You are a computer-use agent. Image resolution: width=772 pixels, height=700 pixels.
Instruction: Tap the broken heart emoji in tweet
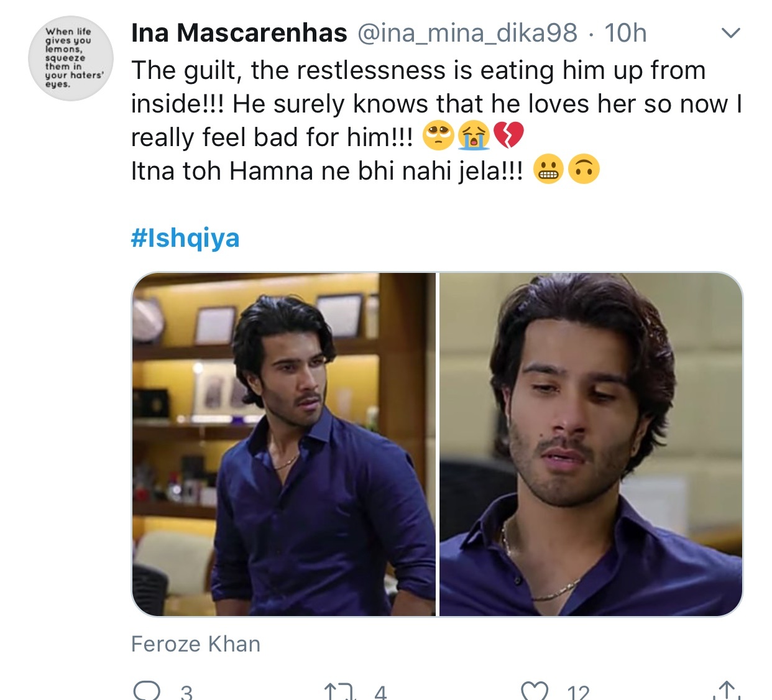[508, 137]
